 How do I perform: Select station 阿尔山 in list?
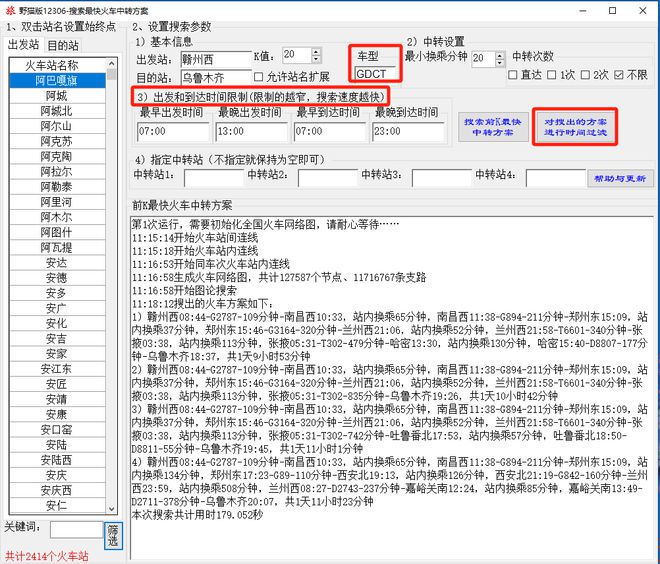(x=57, y=126)
